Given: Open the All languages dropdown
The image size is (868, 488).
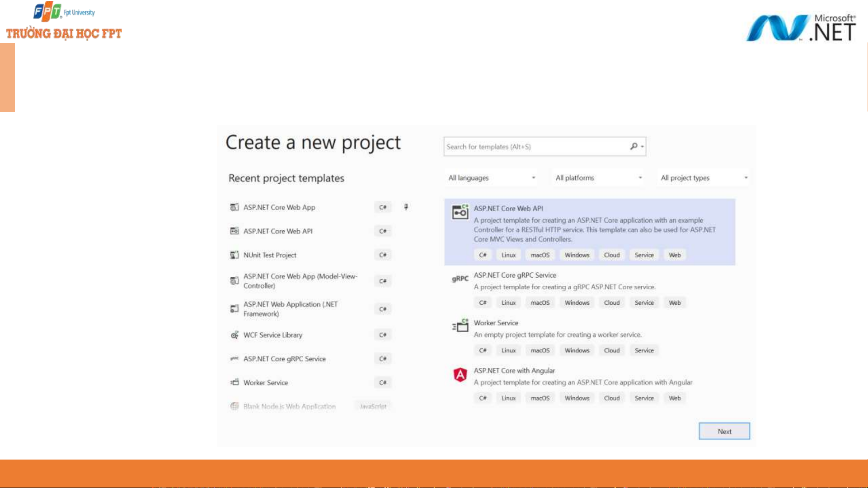Looking at the screenshot, I should 492,178.
